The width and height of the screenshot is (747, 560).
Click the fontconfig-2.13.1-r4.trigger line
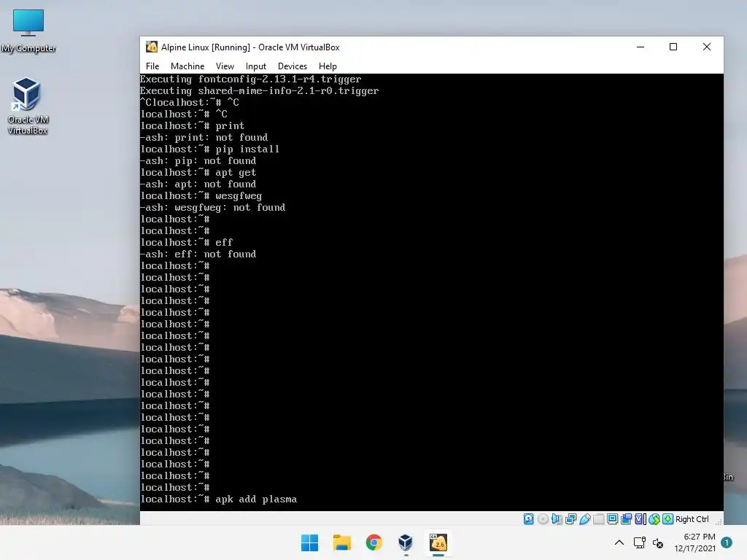tap(251, 79)
